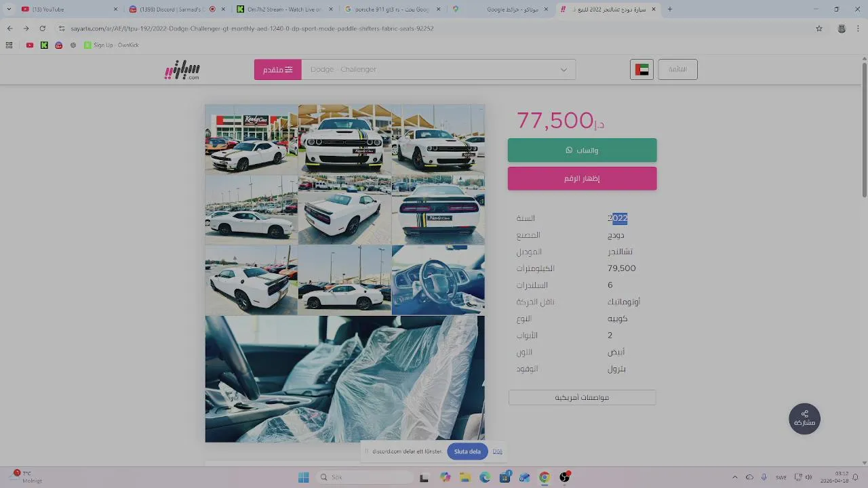Change country using the UAE flag button
The width and height of the screenshot is (868, 488).
click(642, 70)
